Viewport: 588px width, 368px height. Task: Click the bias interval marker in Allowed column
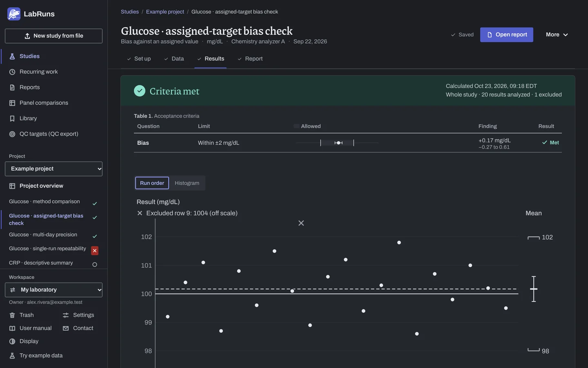[338, 143]
